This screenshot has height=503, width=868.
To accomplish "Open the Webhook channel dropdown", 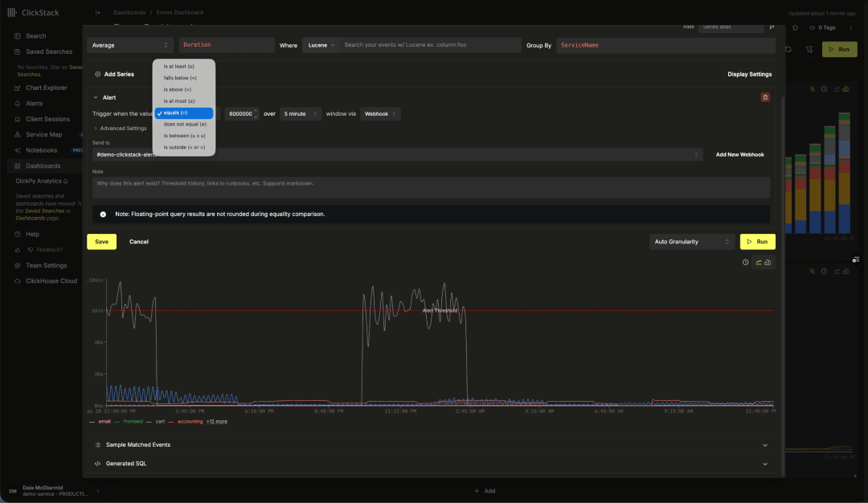I will coord(380,113).
